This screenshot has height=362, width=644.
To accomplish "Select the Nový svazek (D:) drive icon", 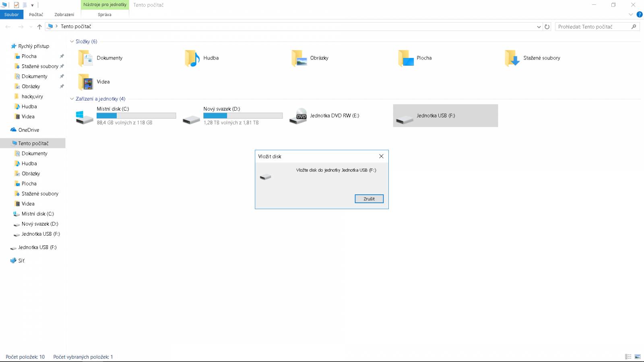I will point(191,119).
